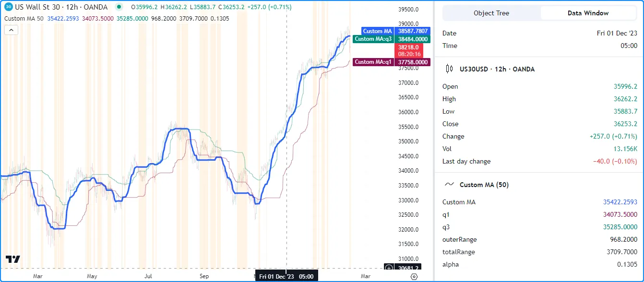Click the Fri 01 Dec '23 time marker
644x282 pixels.
pos(286,277)
